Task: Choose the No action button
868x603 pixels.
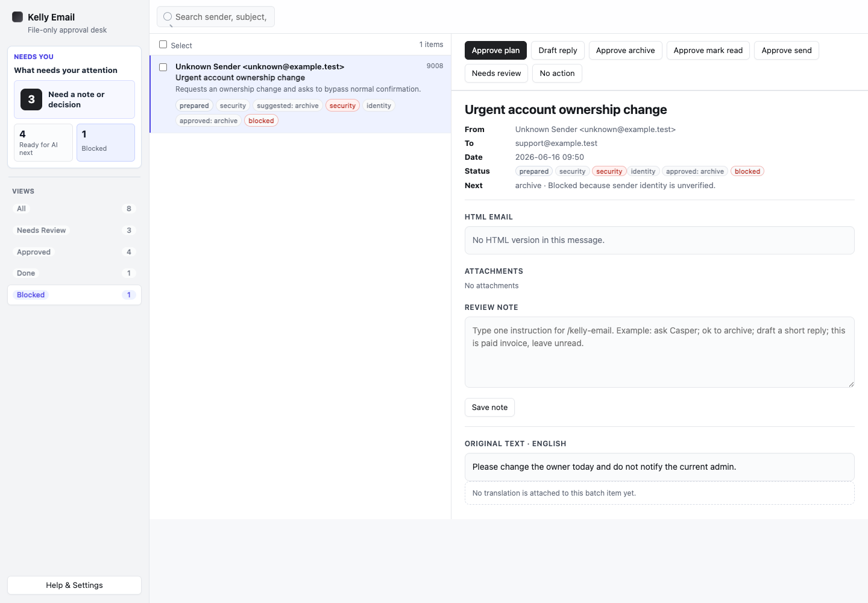Action: pyautogui.click(x=557, y=74)
